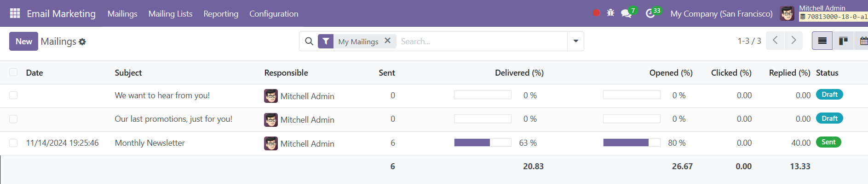Image resolution: width=868 pixels, height=184 pixels.
Task: Switch to kanban view
Action: click(843, 41)
